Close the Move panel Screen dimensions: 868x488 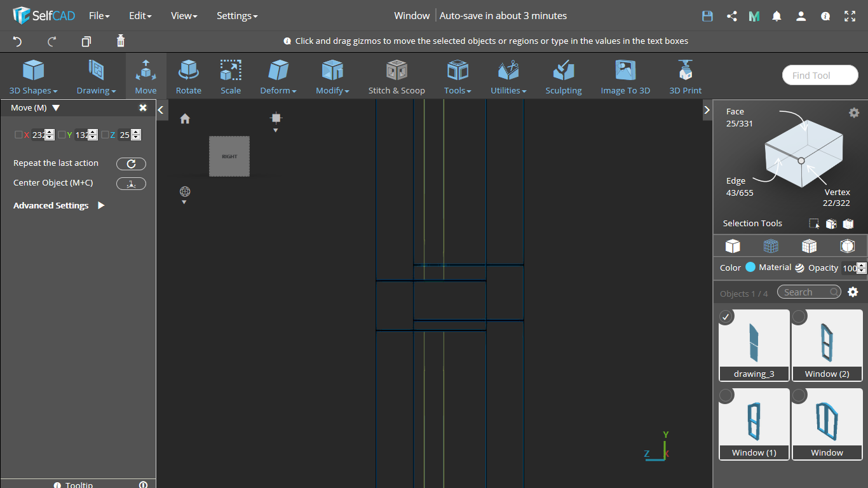tap(143, 108)
